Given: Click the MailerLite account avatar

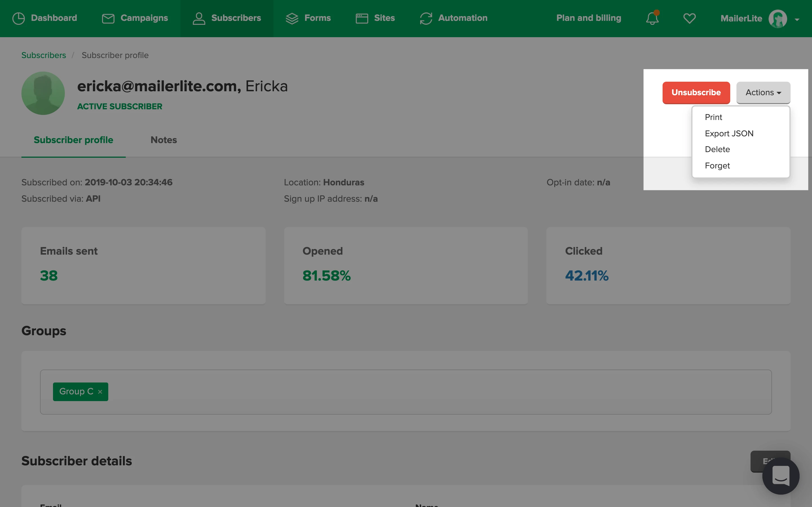Looking at the screenshot, I should point(777,19).
